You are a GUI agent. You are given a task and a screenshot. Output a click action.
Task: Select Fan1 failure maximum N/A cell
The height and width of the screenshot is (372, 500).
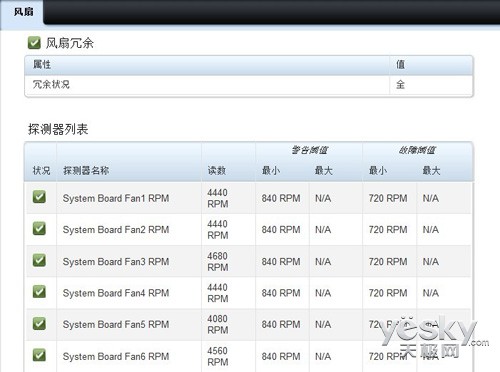[431, 198]
